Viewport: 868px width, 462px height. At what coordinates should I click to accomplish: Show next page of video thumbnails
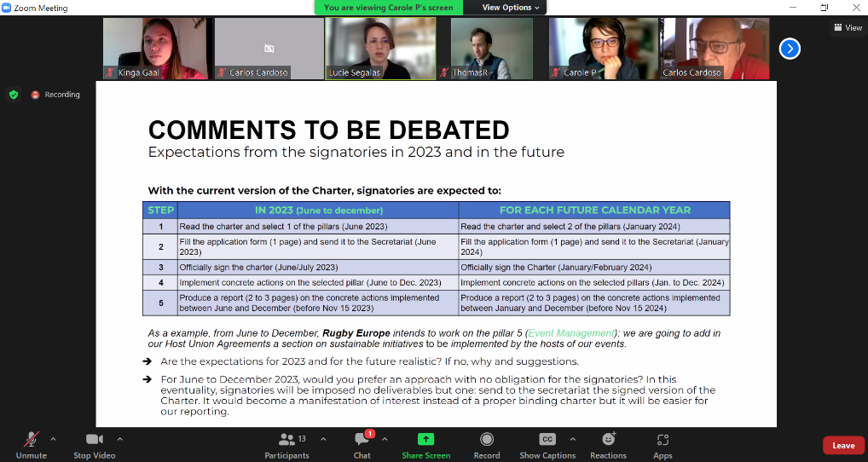pos(790,49)
